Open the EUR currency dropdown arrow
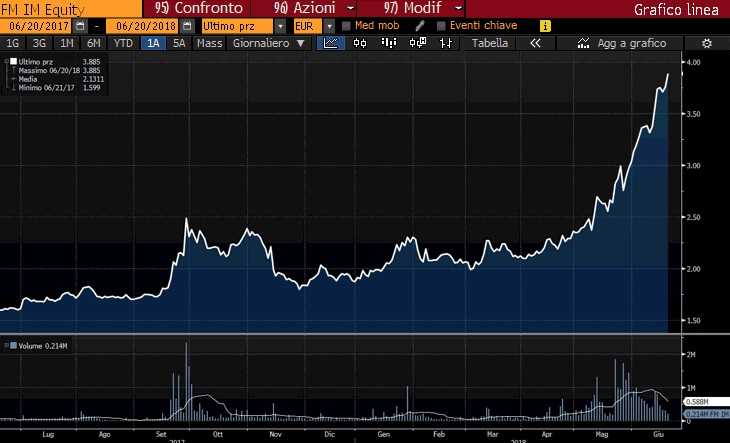 pyautogui.click(x=329, y=26)
